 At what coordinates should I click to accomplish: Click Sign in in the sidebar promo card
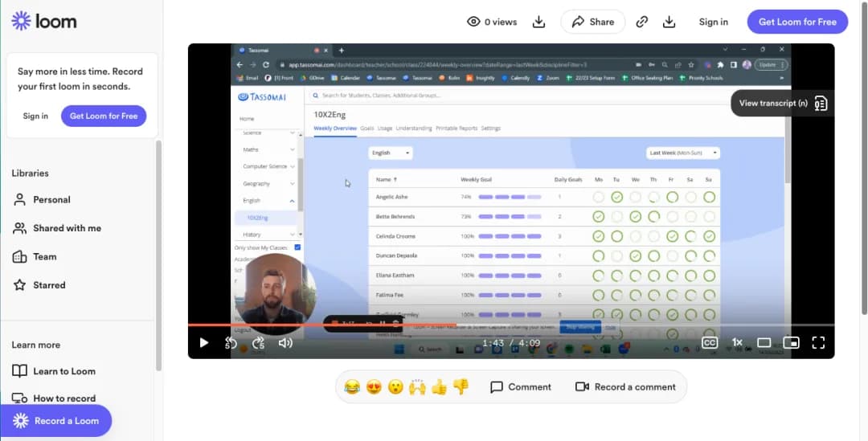35,116
